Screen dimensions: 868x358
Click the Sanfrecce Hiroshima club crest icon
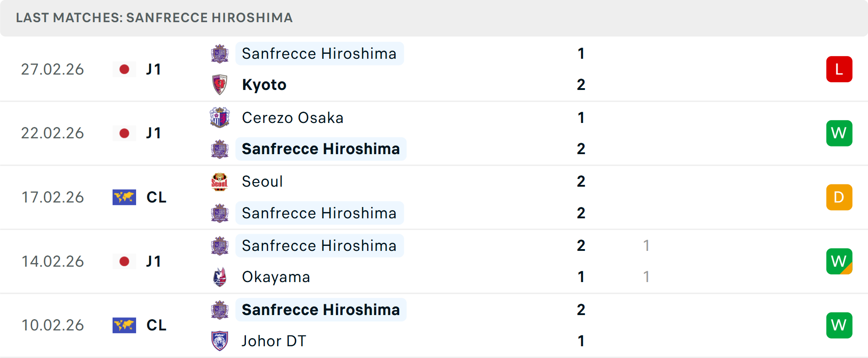[220, 53]
